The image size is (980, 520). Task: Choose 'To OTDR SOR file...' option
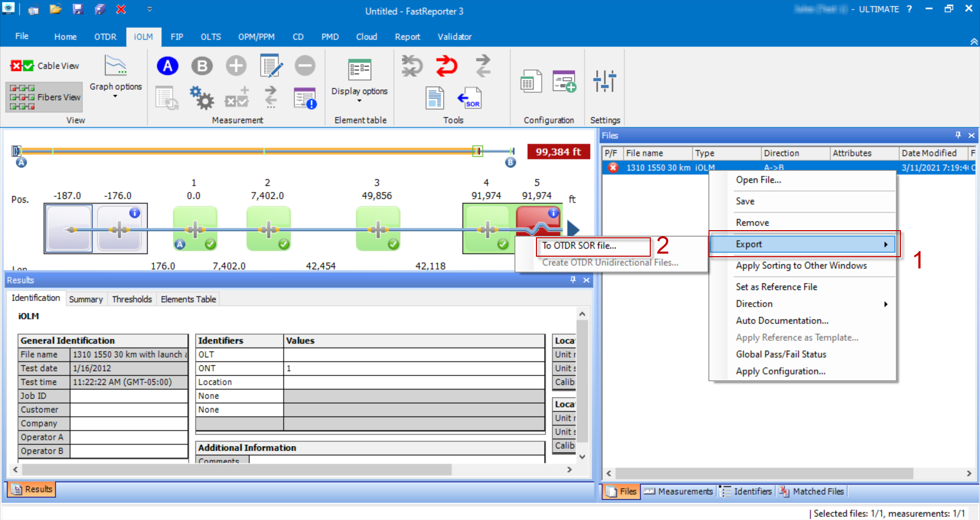point(579,245)
